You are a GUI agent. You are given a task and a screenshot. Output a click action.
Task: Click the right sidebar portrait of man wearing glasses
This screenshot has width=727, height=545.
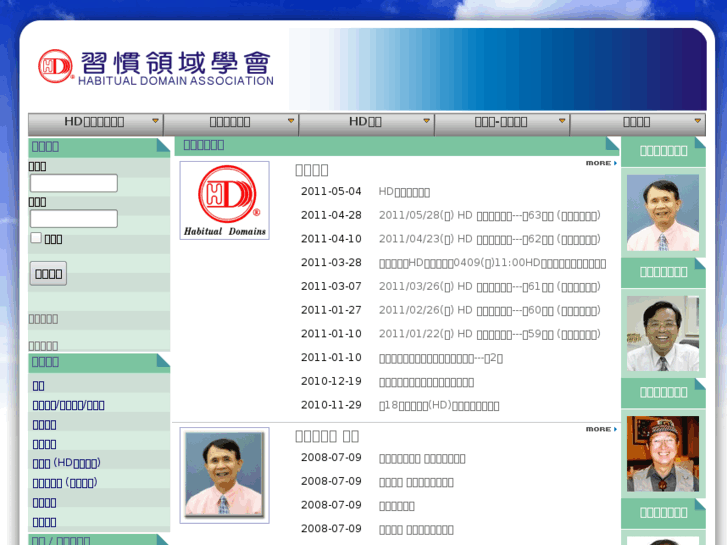click(663, 333)
